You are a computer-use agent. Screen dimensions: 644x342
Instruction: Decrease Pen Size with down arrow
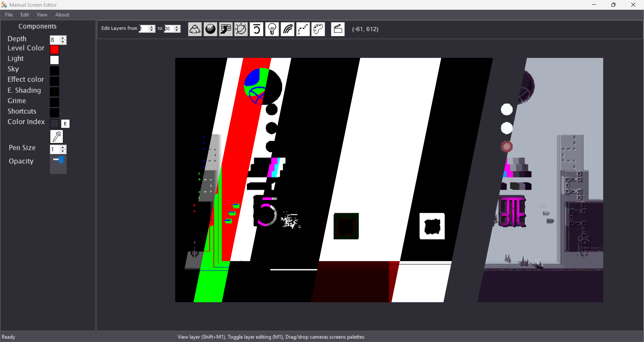coord(63,151)
